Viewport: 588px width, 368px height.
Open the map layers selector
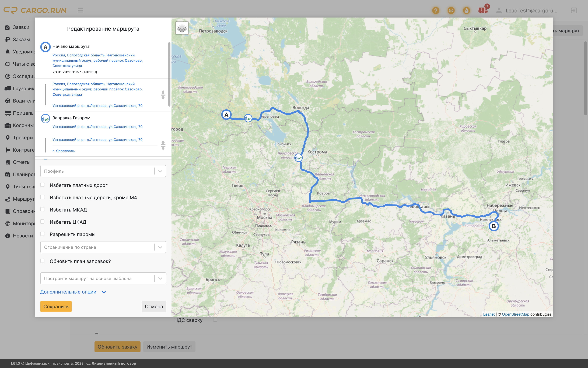tap(182, 28)
